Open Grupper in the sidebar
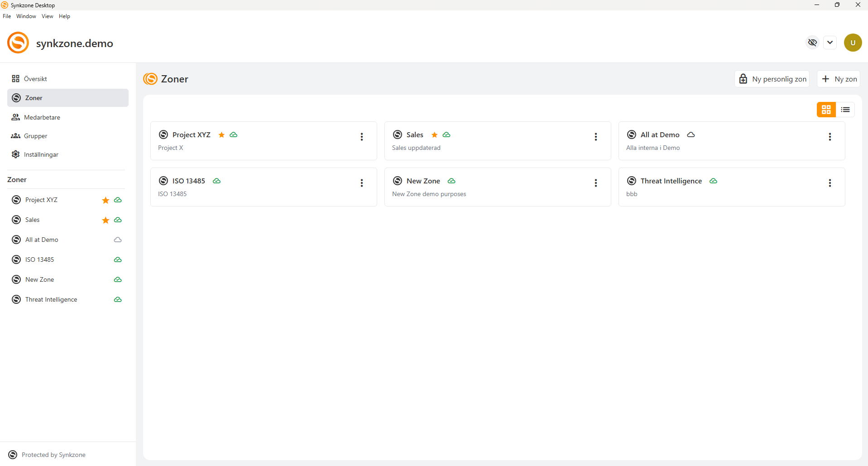Screen dimensions: 868x466 click(68, 136)
